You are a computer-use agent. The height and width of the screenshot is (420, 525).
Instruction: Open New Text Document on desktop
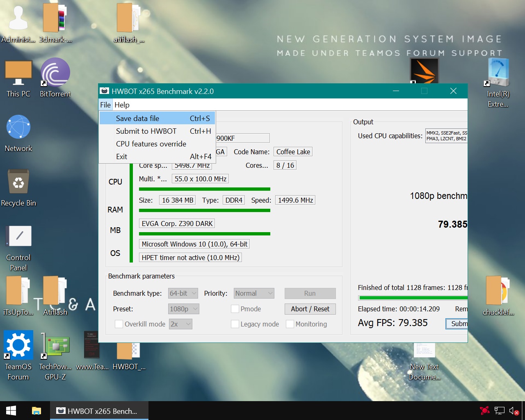[424, 362]
